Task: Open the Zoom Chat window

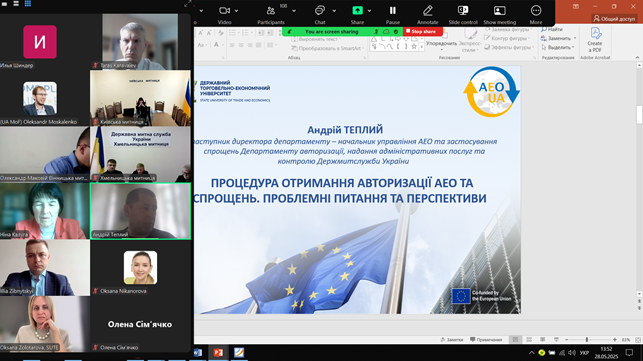Action: pos(320,14)
